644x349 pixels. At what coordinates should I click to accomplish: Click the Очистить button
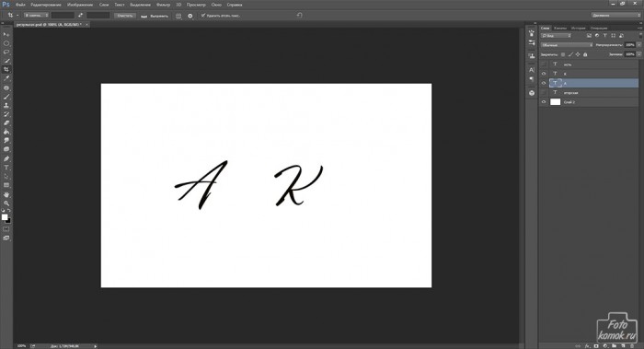125,16
